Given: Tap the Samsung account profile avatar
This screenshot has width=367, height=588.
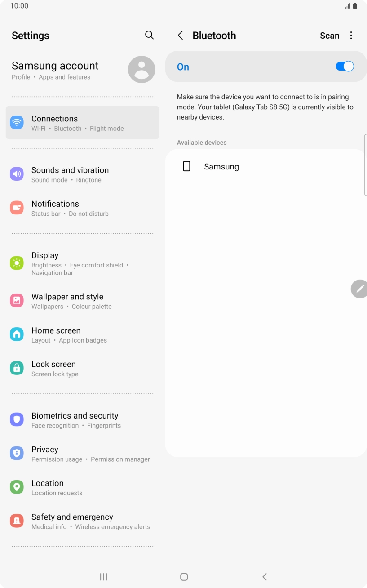Looking at the screenshot, I should pyautogui.click(x=141, y=70).
